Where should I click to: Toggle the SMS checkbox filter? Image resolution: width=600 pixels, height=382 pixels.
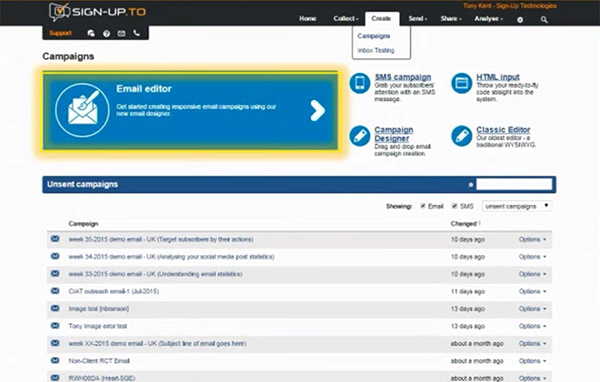(x=455, y=206)
